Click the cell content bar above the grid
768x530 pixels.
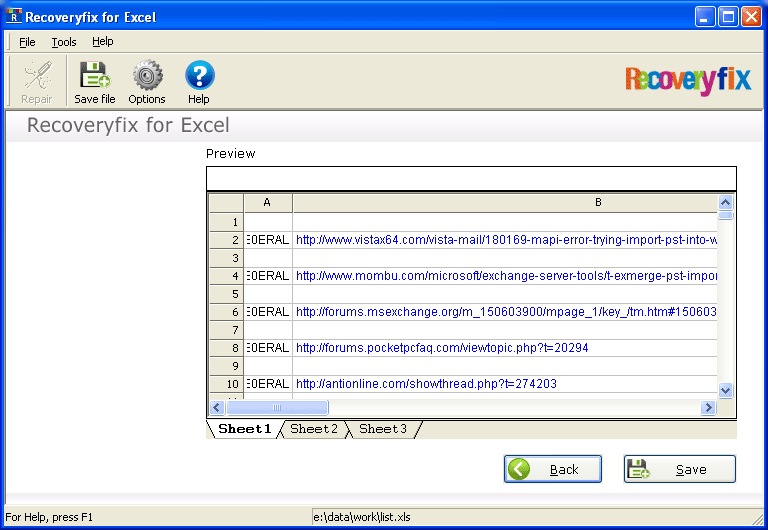(x=471, y=179)
